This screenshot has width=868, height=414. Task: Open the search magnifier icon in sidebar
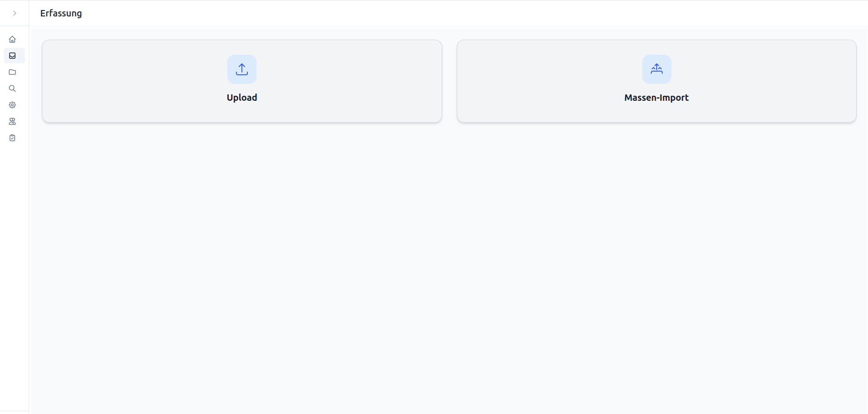[12, 88]
